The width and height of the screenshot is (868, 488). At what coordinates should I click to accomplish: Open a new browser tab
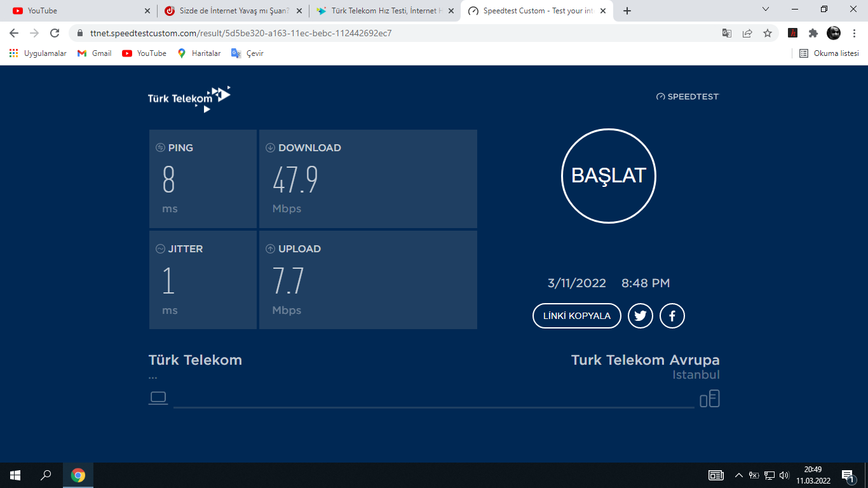point(627,11)
